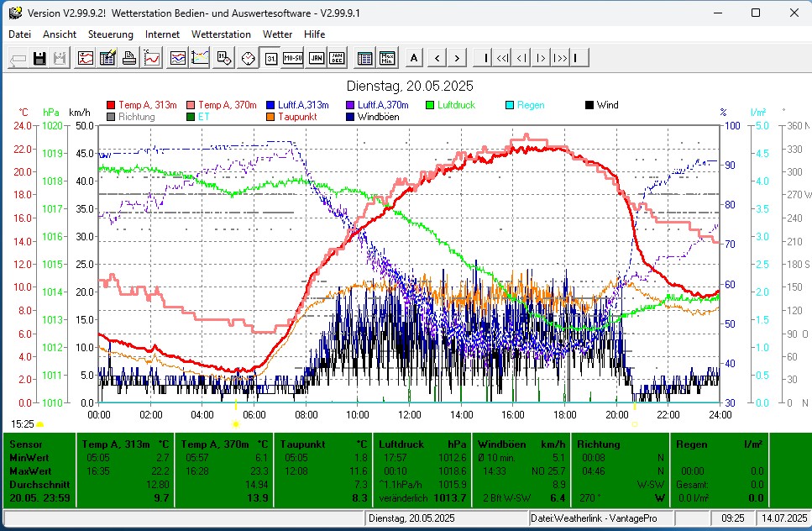Select the daily view 31. icon
This screenshot has height=531, width=812.
(x=271, y=58)
